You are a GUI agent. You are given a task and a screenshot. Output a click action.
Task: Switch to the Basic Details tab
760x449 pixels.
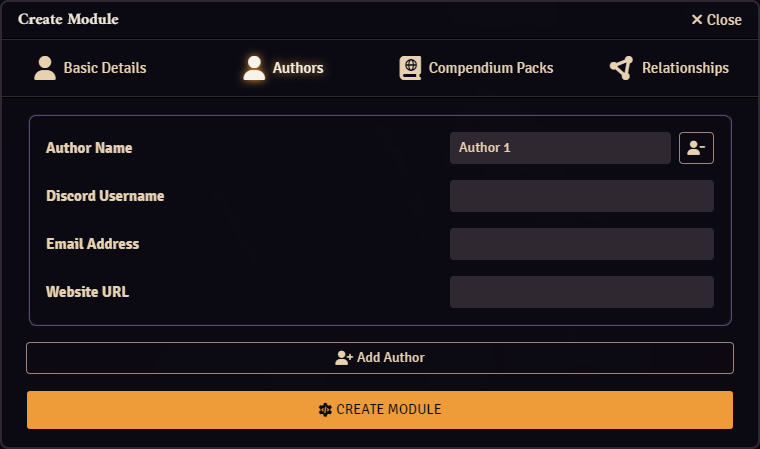[x=90, y=68]
